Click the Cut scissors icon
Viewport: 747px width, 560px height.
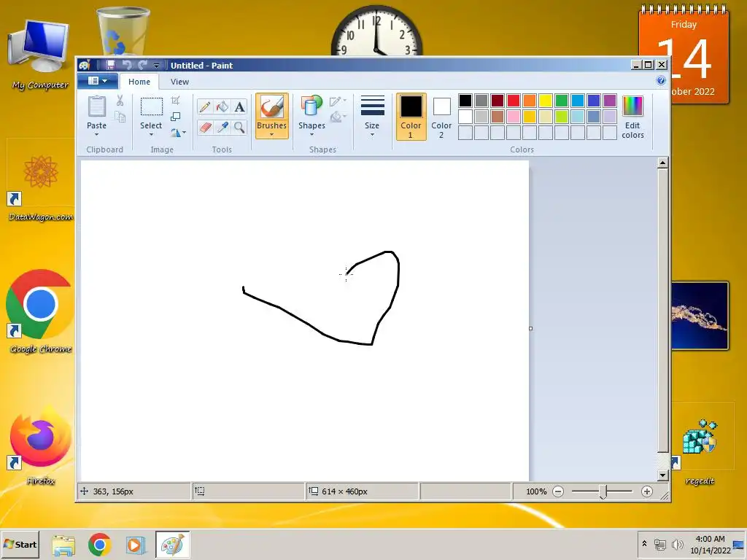[x=120, y=101]
